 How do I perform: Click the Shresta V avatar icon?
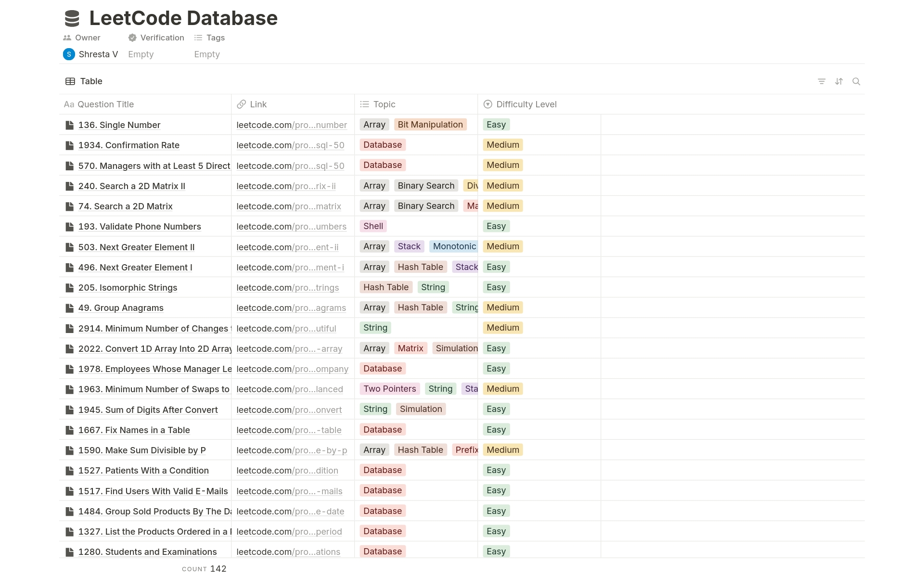pyautogui.click(x=69, y=54)
